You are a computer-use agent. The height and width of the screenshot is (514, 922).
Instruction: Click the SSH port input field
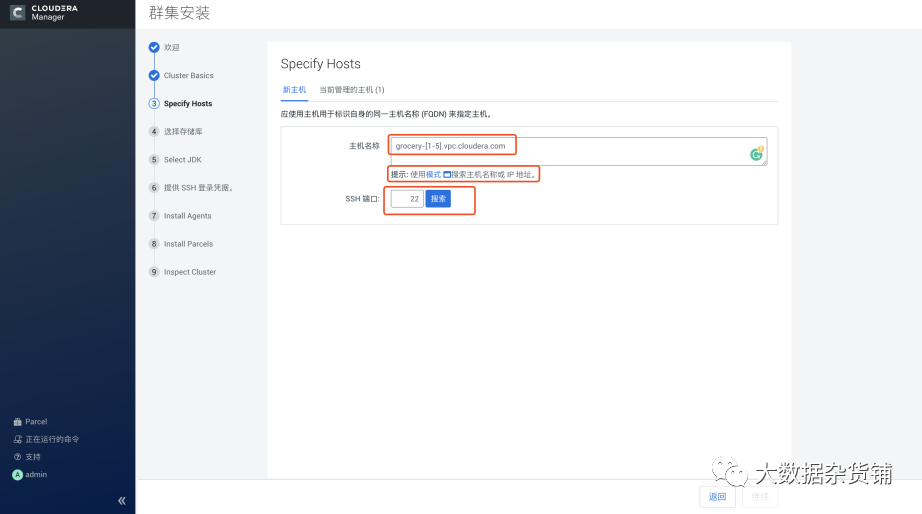coord(407,199)
